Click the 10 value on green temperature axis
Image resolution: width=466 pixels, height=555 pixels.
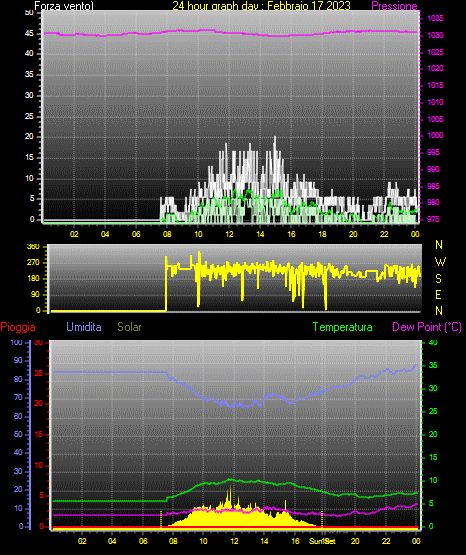click(x=433, y=480)
